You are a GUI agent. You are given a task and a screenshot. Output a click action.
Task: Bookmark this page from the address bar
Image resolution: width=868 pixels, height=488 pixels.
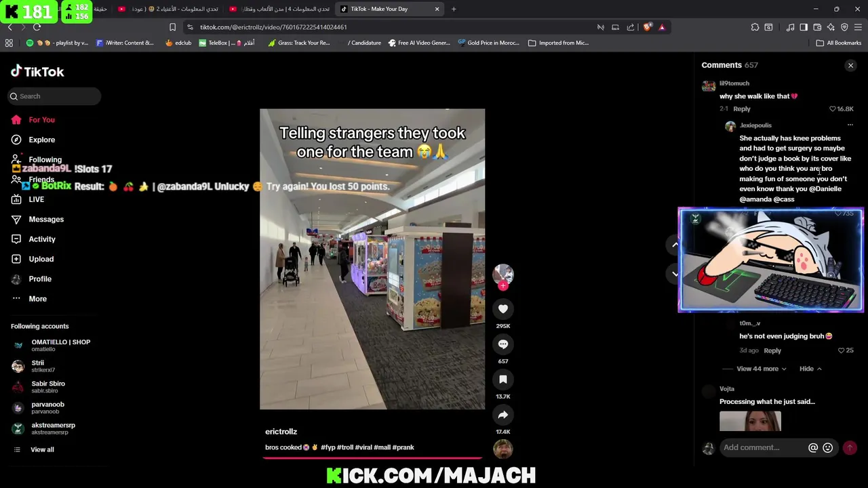point(172,27)
